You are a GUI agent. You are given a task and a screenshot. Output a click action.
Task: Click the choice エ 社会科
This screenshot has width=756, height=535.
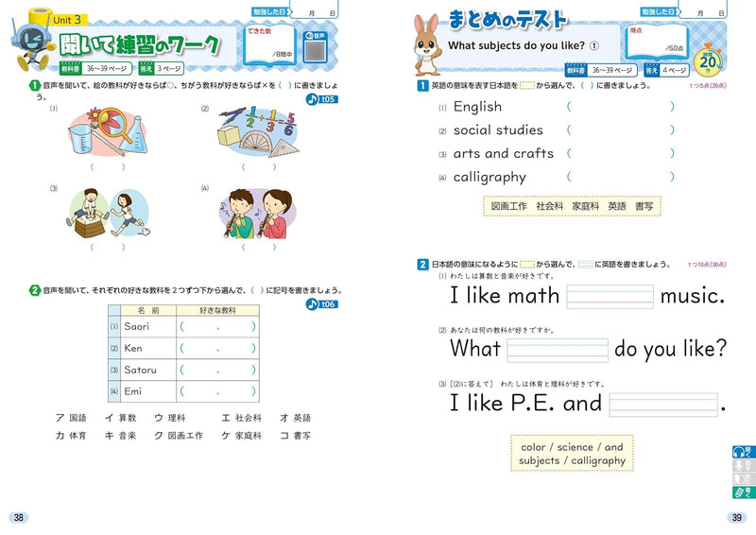[x=242, y=418]
